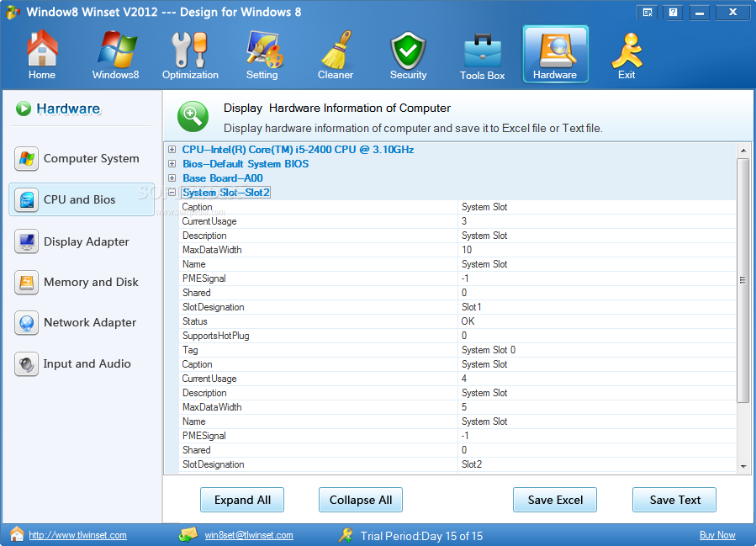Click the CurrentUsage value 3
Viewport: 756px width, 546px height.
[x=464, y=221]
